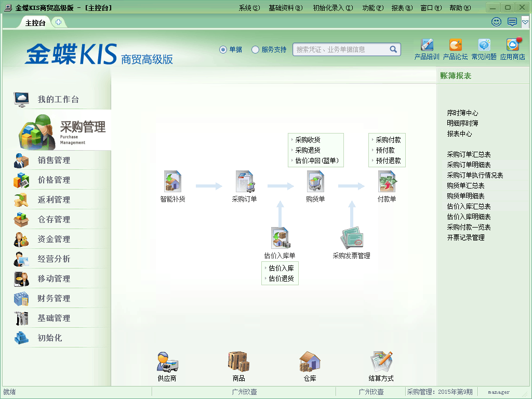This screenshot has height=399, width=532.
Task: Open the 系统(S) menu
Action: click(x=249, y=8)
